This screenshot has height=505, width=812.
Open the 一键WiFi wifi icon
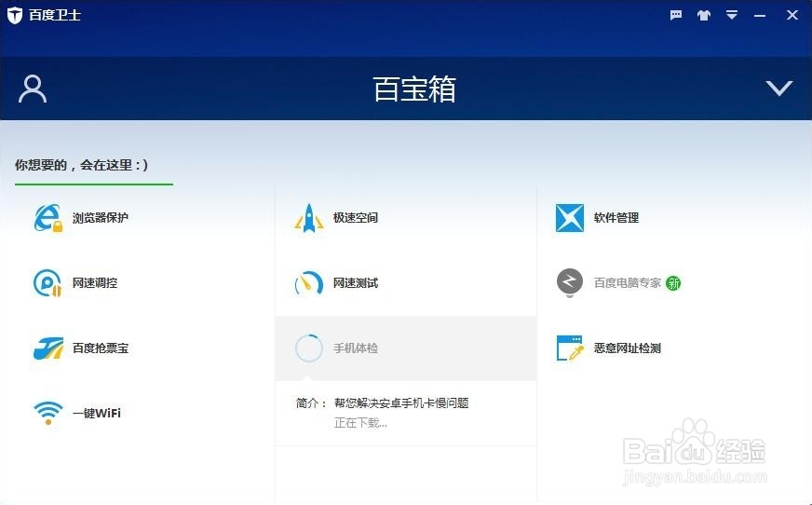click(x=48, y=414)
